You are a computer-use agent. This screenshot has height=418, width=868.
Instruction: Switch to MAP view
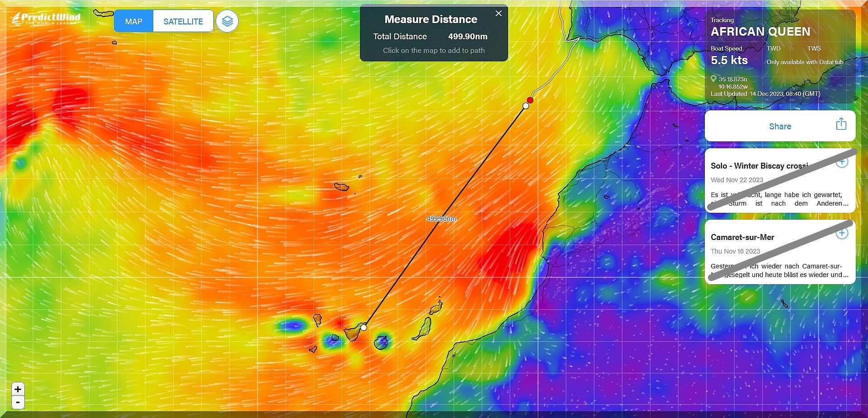pos(133,21)
